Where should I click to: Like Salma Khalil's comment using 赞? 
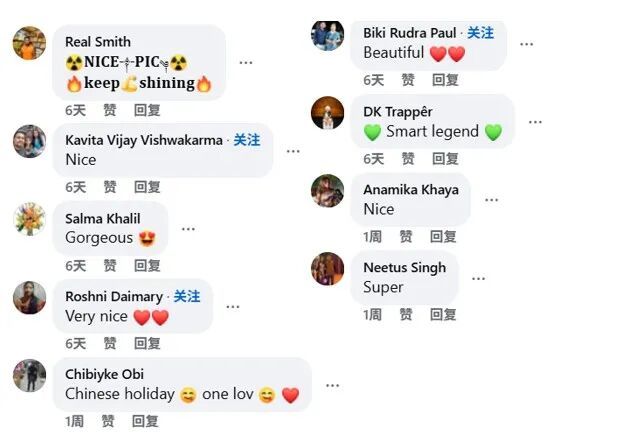pos(110,265)
